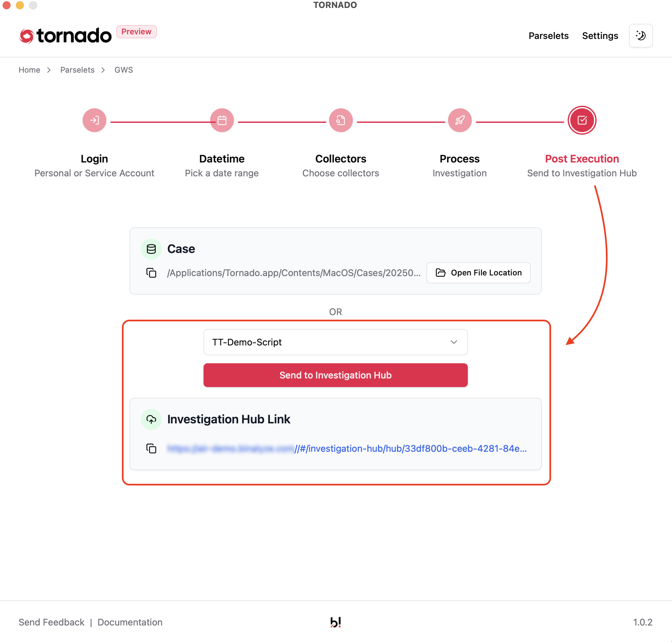Open the TT-Demo-Script dropdown
The height and width of the screenshot is (642, 672).
(x=335, y=342)
